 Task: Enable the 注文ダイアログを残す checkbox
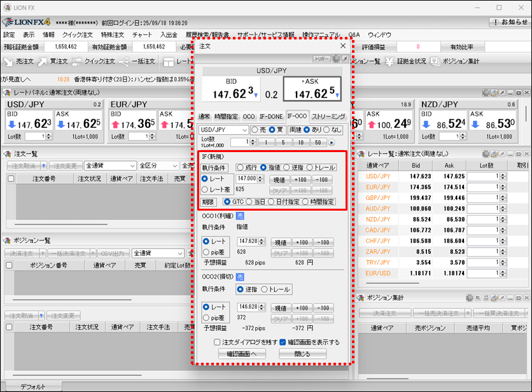point(218,342)
